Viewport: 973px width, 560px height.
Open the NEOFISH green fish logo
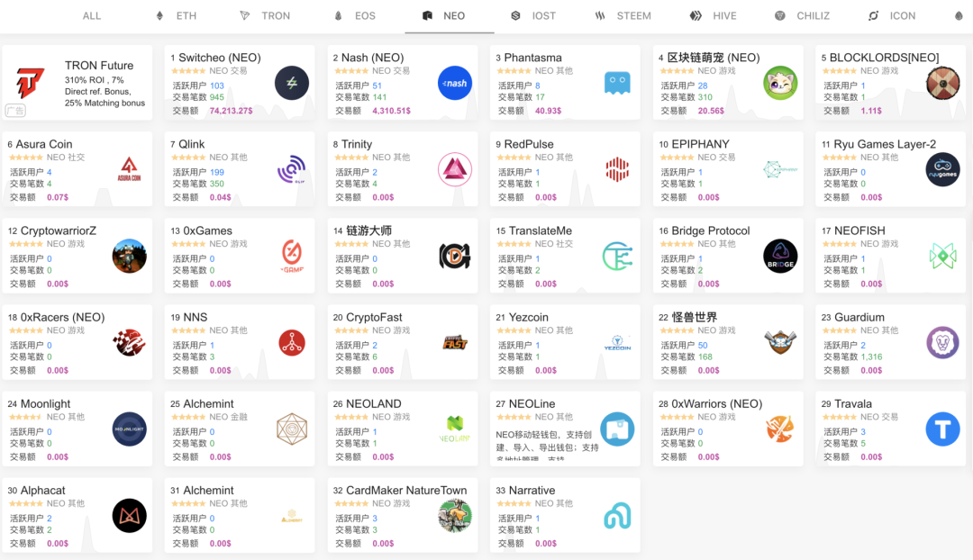(x=942, y=256)
